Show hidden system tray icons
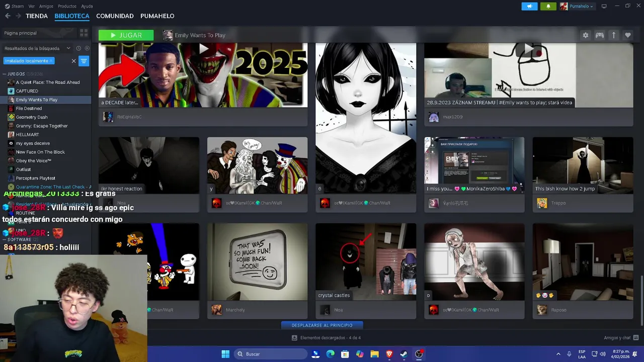The image size is (644, 362). 558,354
